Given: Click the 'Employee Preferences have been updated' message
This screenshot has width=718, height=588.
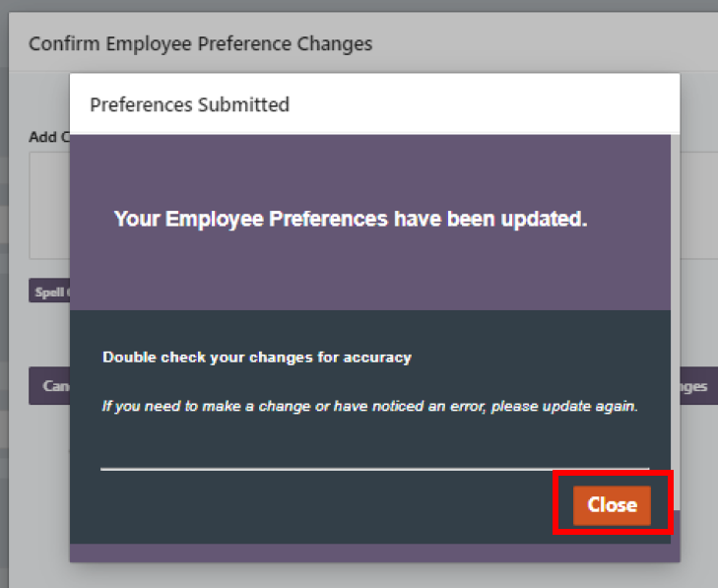Looking at the screenshot, I should [x=350, y=219].
